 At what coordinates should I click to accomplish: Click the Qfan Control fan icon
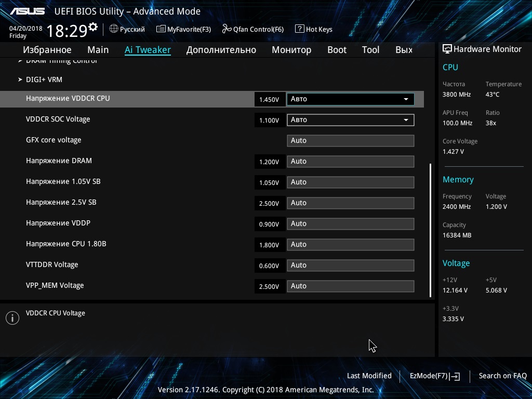(x=227, y=29)
